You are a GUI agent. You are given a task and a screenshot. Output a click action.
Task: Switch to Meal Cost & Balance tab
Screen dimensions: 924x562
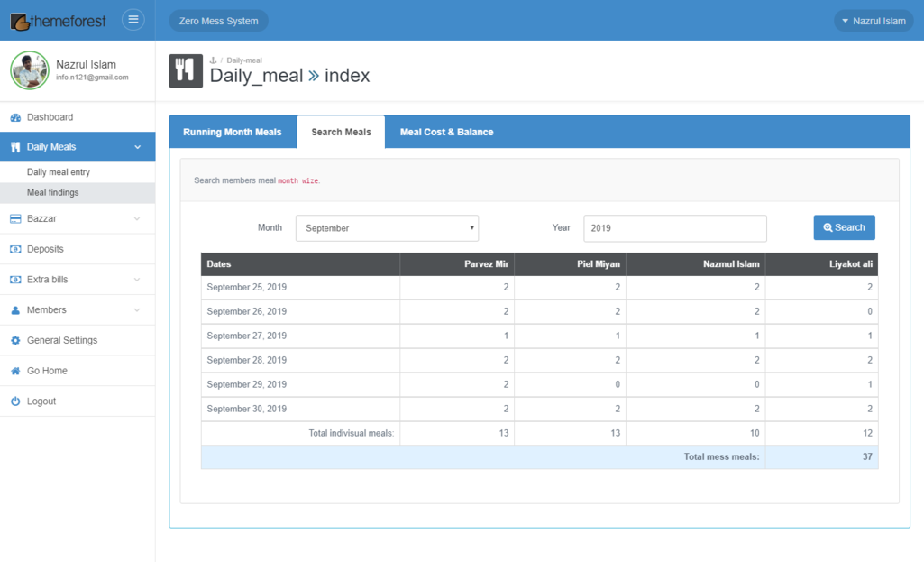pos(446,132)
